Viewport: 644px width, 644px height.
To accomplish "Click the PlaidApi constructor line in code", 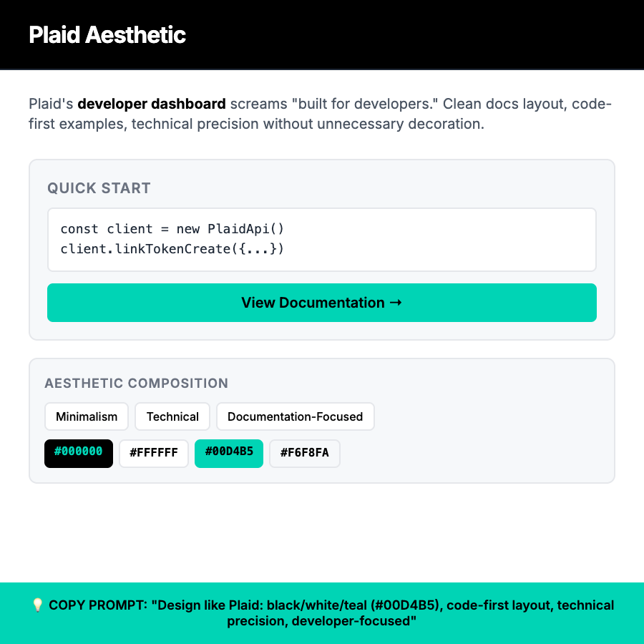I will (172, 228).
